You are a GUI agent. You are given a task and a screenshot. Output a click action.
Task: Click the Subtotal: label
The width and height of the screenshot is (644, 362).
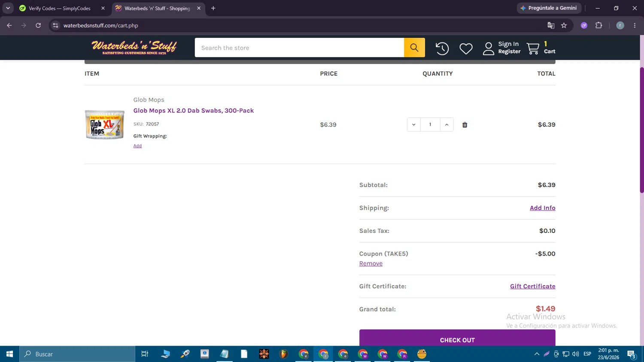[373, 185]
